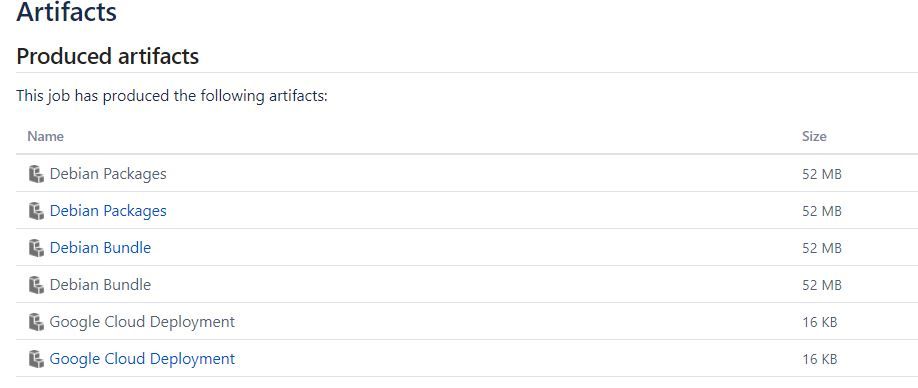Click the artifact icon beside gray Debian Bundle
This screenshot has height=388, width=918.
(x=36, y=285)
